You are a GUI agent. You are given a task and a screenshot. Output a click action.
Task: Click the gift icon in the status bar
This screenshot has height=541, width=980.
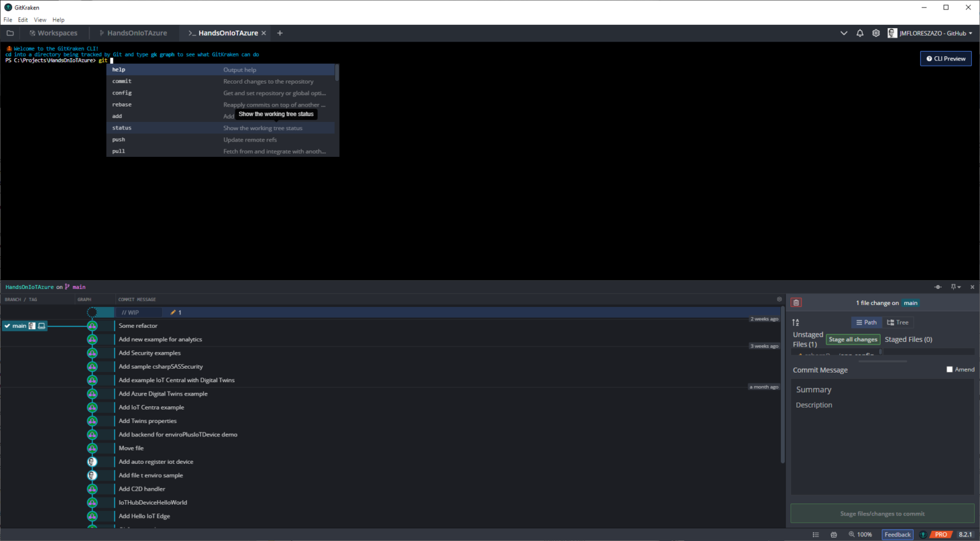click(x=833, y=535)
